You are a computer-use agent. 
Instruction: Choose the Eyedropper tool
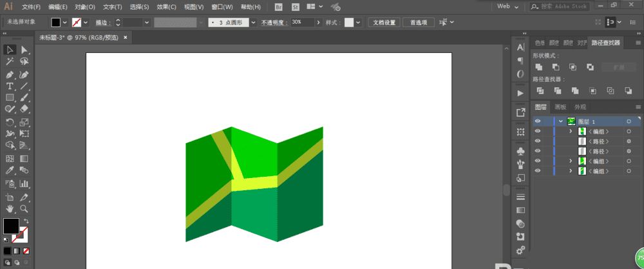tap(10, 171)
